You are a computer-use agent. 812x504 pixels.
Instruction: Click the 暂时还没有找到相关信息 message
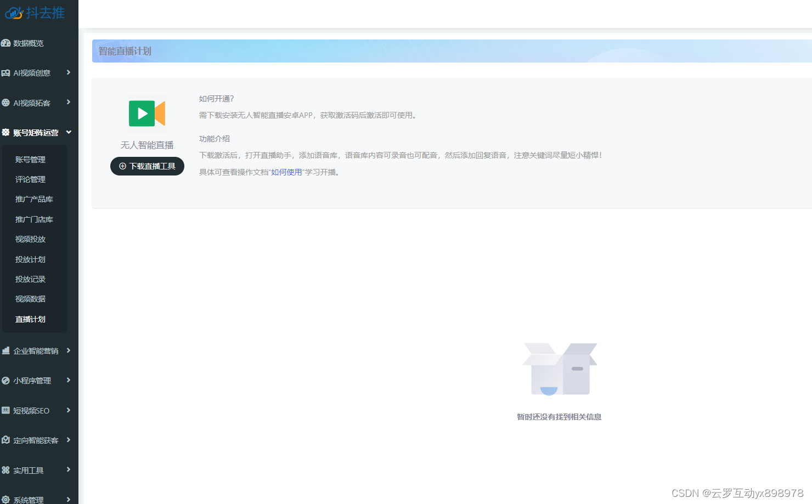(x=559, y=417)
